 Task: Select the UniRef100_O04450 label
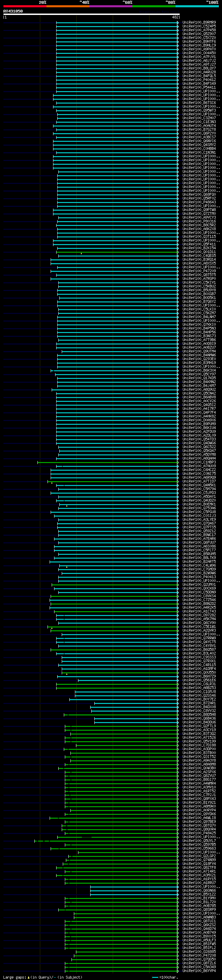point(199,53)
